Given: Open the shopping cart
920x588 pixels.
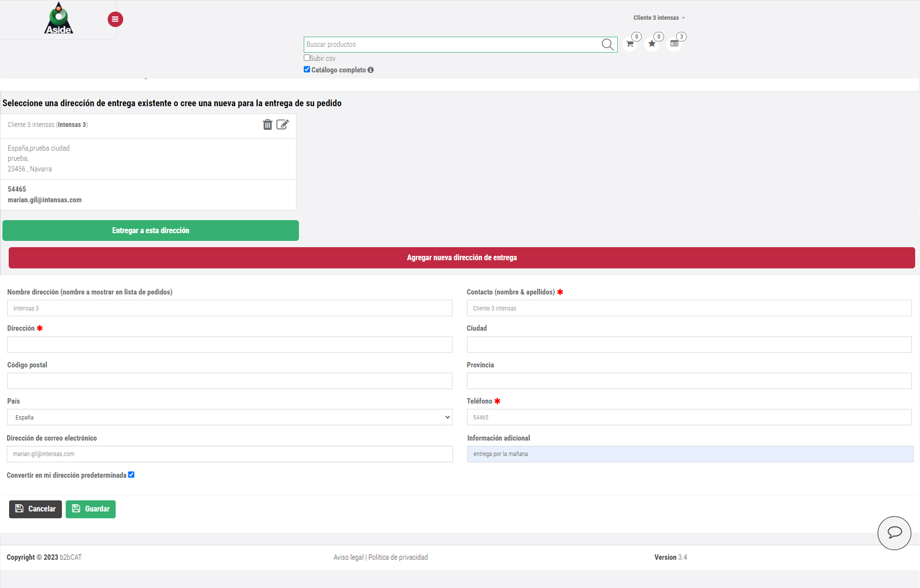Looking at the screenshot, I should (x=630, y=44).
